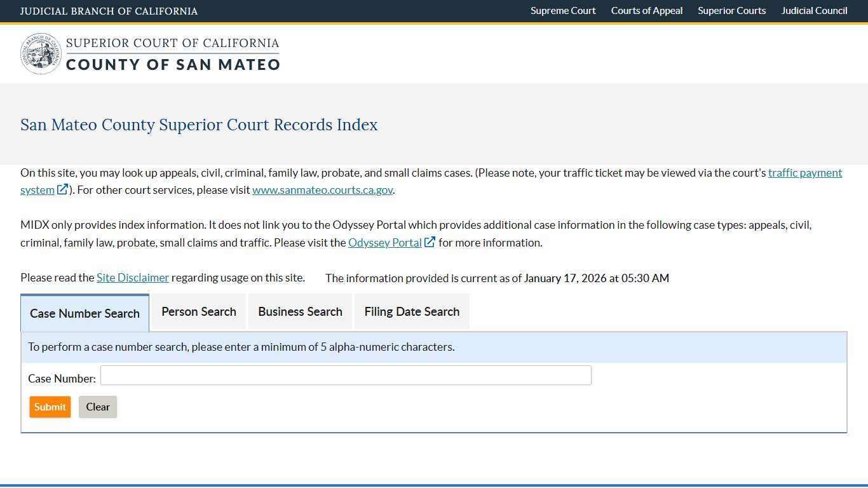868x488 pixels.
Task: Switch to the Person Search tab
Action: 198,311
